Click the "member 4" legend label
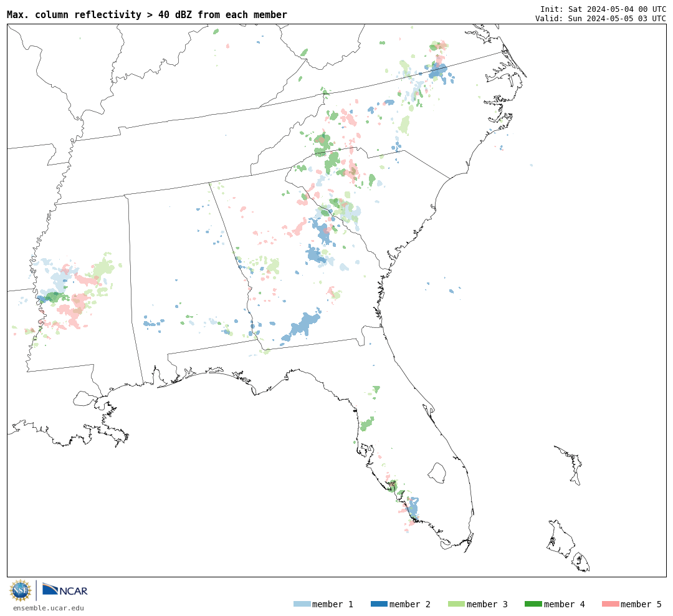This screenshot has height=616, width=673. (x=564, y=604)
